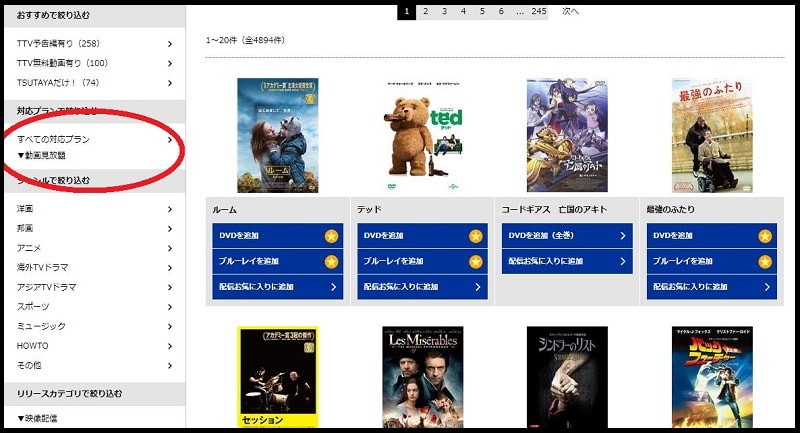Select current page 1 in pagination
800x433 pixels.
pyautogui.click(x=407, y=11)
